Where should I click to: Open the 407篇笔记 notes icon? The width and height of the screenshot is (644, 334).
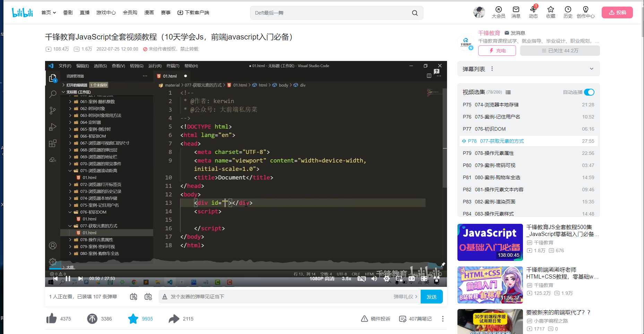403,319
